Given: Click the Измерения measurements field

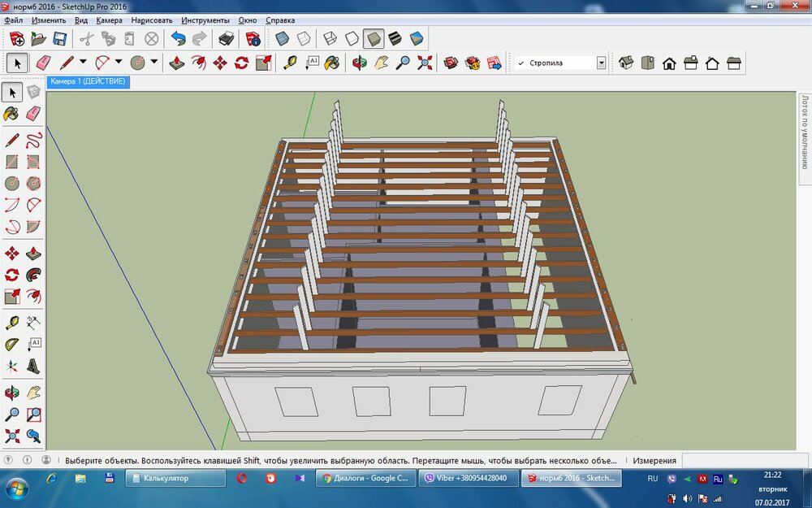Looking at the screenshot, I should [745, 460].
